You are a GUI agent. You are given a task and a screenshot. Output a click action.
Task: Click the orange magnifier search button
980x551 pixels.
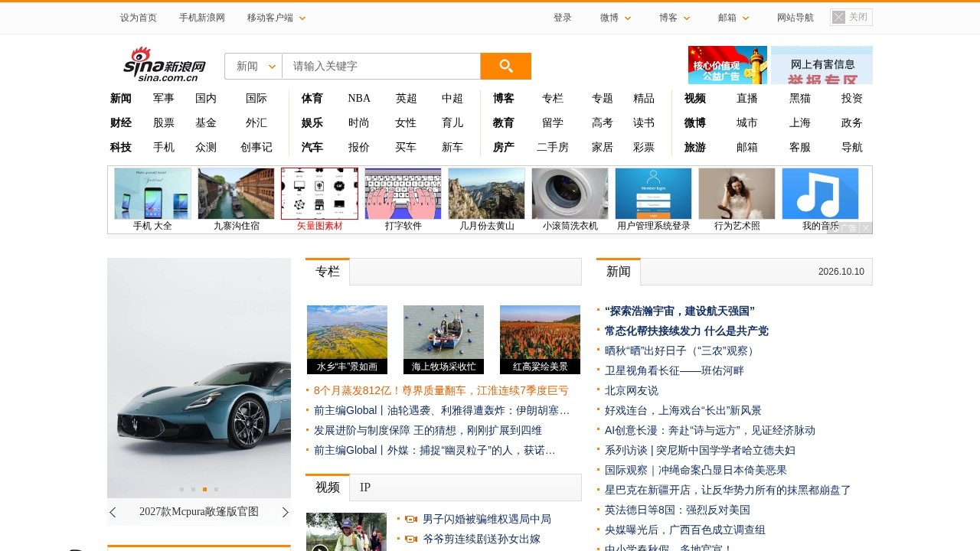point(505,66)
